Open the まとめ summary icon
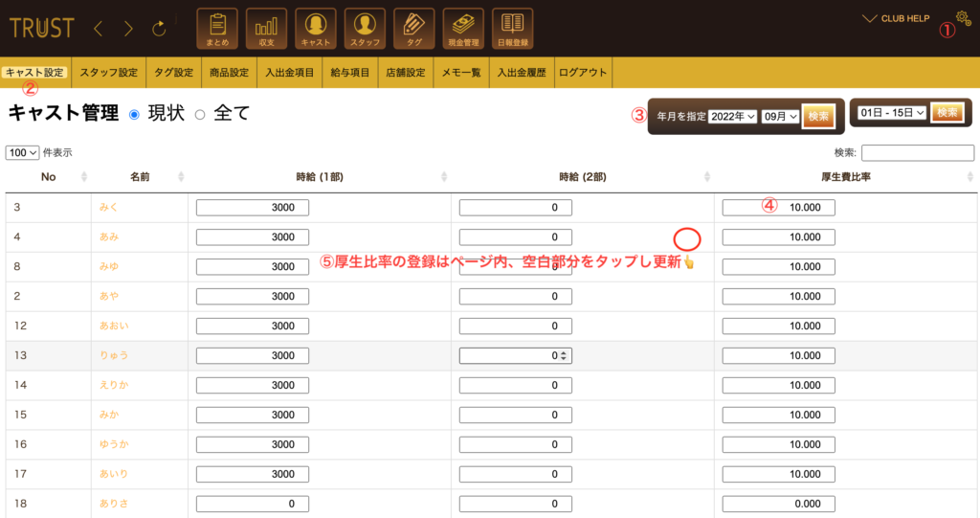980x518 pixels. click(x=217, y=29)
